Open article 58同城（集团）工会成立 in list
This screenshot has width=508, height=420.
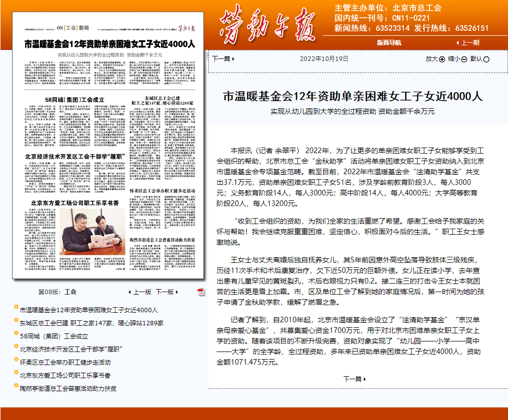click(x=54, y=336)
